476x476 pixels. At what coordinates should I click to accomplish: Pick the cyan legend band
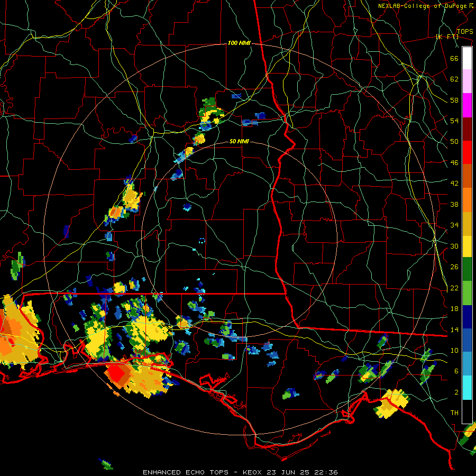pos(467,388)
